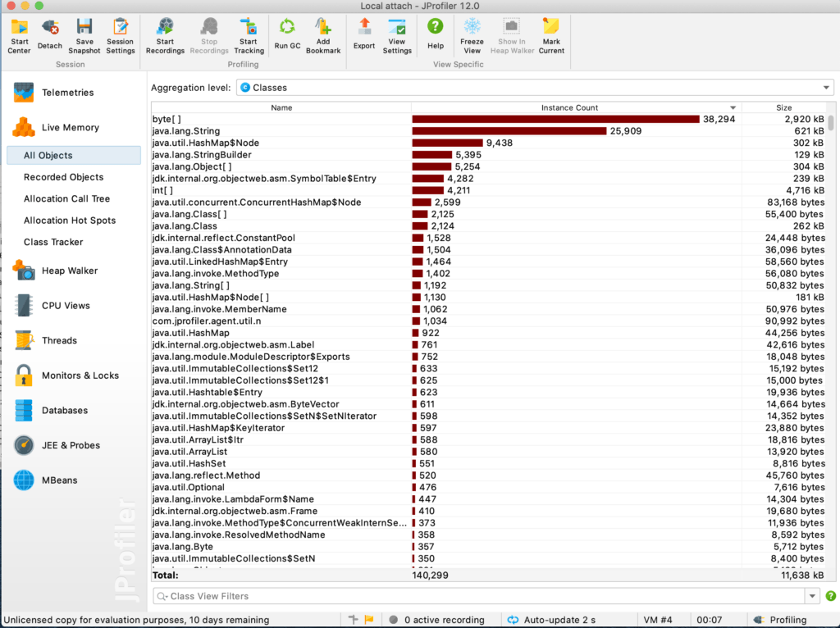Detach from the JVM using Detach icon
Viewport: 840px width, 628px height.
pyautogui.click(x=49, y=33)
